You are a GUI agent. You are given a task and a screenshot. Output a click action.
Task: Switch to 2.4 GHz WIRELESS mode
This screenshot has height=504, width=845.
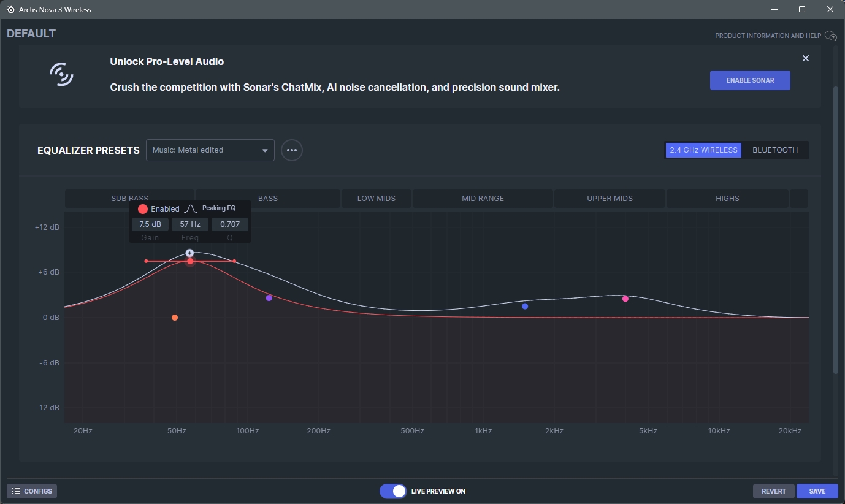[x=703, y=150]
